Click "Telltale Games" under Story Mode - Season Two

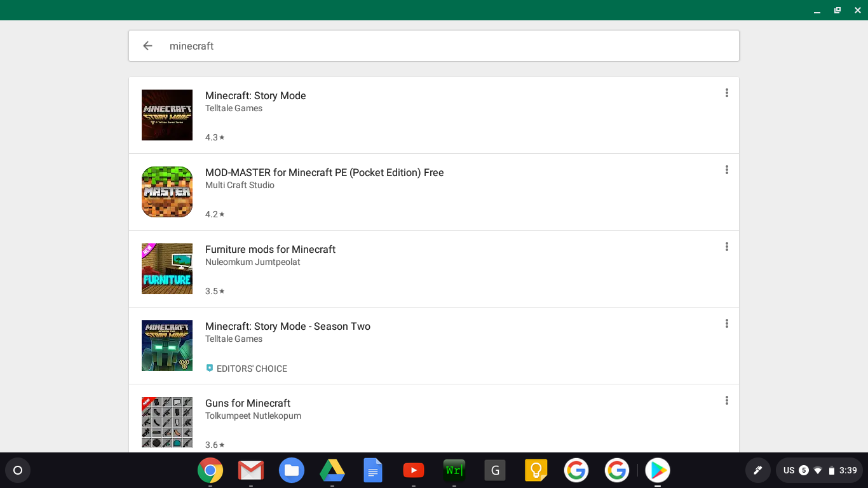(x=234, y=339)
